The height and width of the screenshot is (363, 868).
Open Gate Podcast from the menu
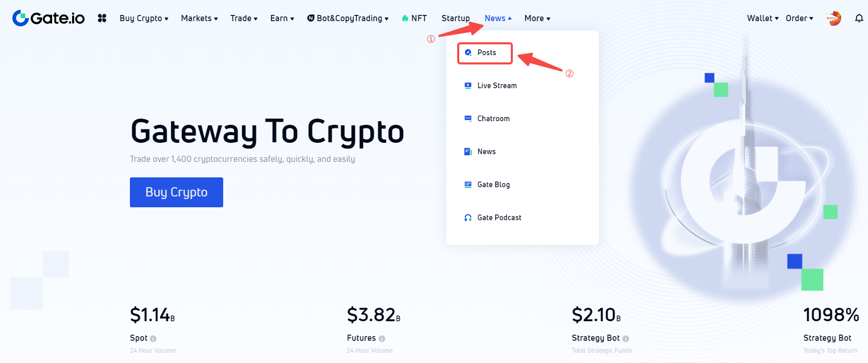click(x=498, y=218)
